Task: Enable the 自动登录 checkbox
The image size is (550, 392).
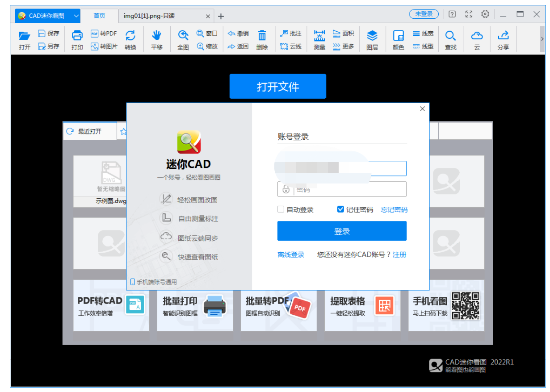Action: 281,209
